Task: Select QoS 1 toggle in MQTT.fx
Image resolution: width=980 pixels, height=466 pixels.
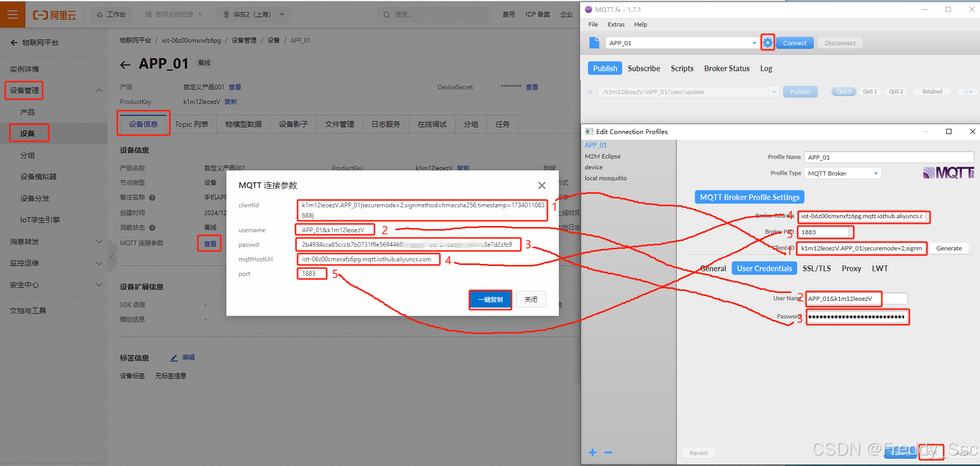Action: pyautogui.click(x=870, y=91)
